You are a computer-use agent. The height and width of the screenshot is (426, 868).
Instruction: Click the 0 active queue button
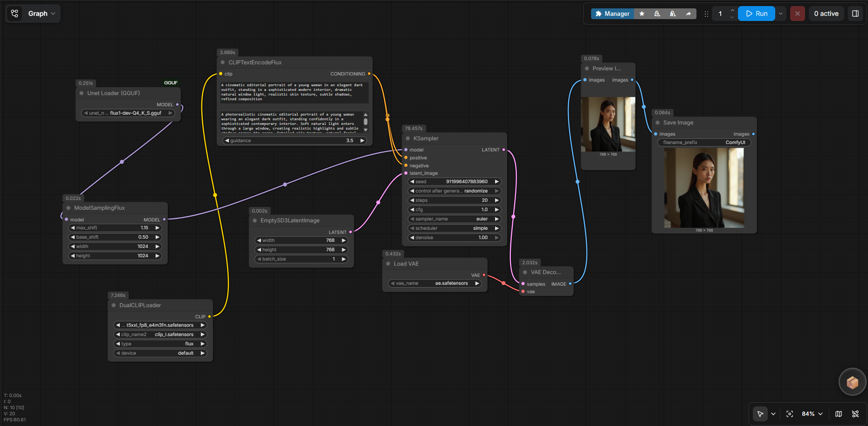826,14
